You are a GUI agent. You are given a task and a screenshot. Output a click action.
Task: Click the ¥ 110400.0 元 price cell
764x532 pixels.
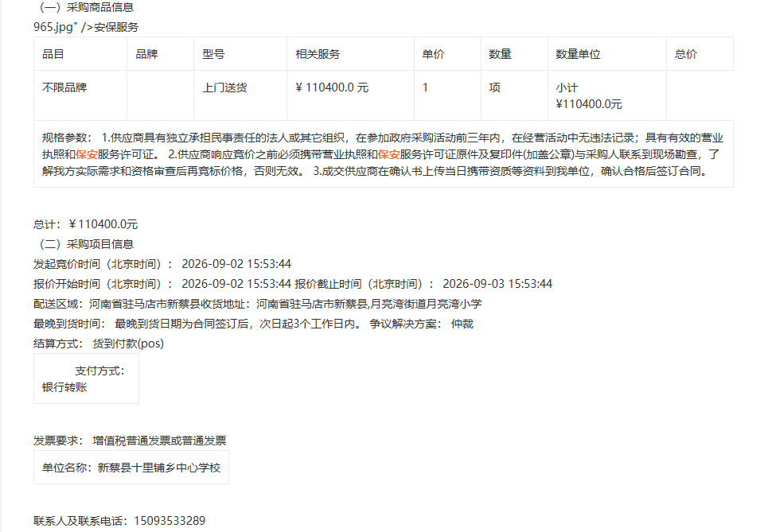point(350,95)
